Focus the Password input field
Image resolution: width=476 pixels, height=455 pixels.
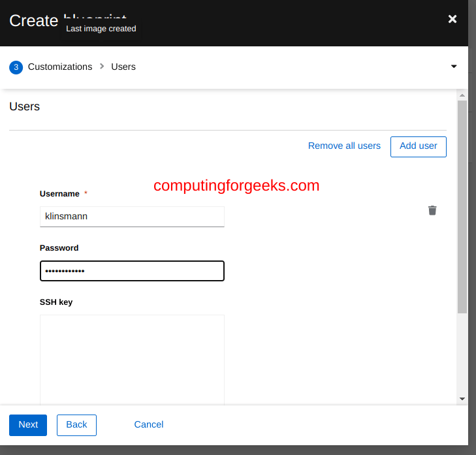click(132, 271)
